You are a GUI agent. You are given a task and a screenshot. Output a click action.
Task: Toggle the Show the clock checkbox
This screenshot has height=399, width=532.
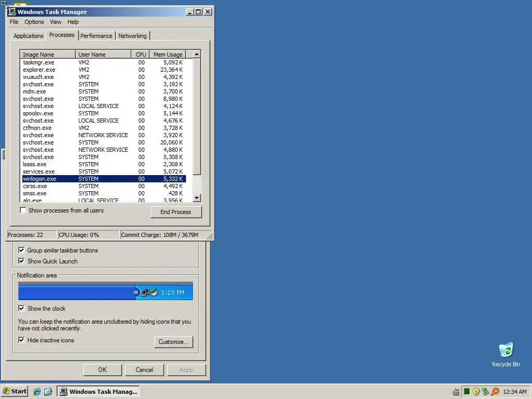tap(21, 309)
